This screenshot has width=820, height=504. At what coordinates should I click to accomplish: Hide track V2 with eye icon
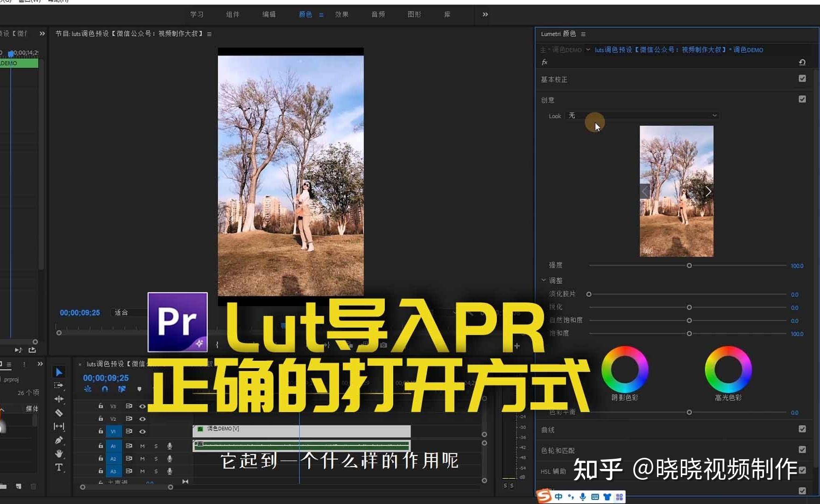pyautogui.click(x=142, y=419)
